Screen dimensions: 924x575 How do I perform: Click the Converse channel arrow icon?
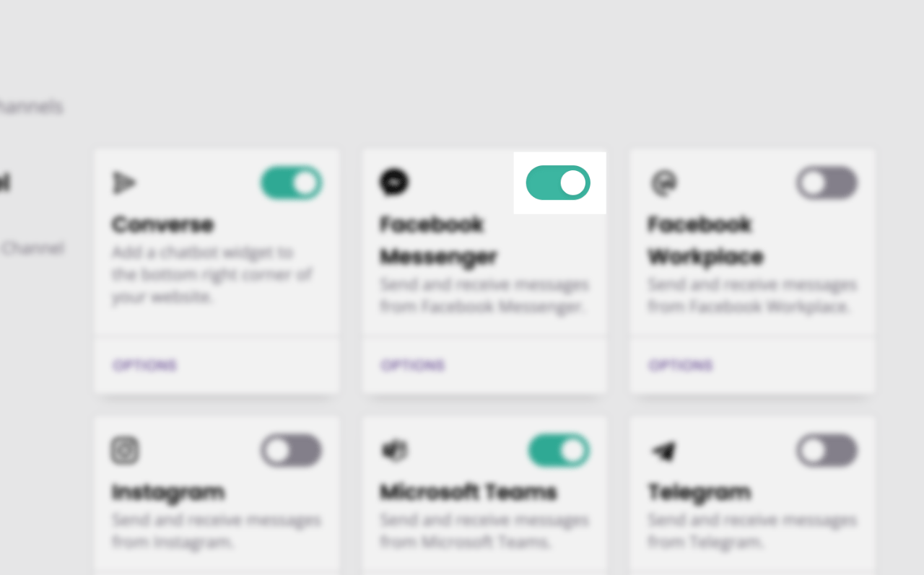pos(124,183)
